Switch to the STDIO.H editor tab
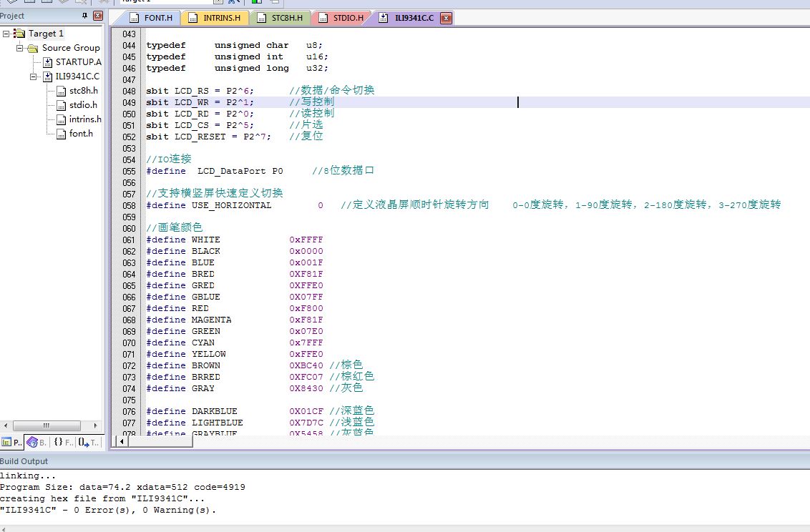This screenshot has width=810, height=532. click(341, 18)
